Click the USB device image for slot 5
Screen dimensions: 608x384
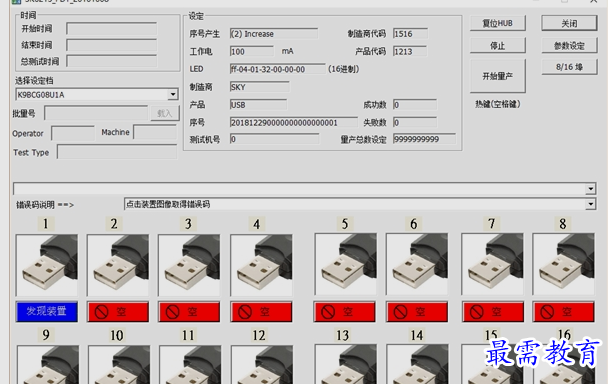tap(345, 264)
